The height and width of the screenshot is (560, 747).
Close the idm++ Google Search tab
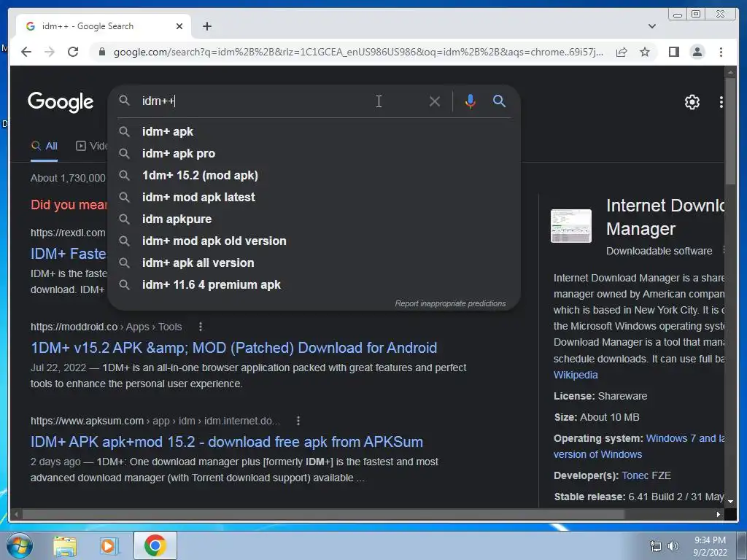(179, 26)
